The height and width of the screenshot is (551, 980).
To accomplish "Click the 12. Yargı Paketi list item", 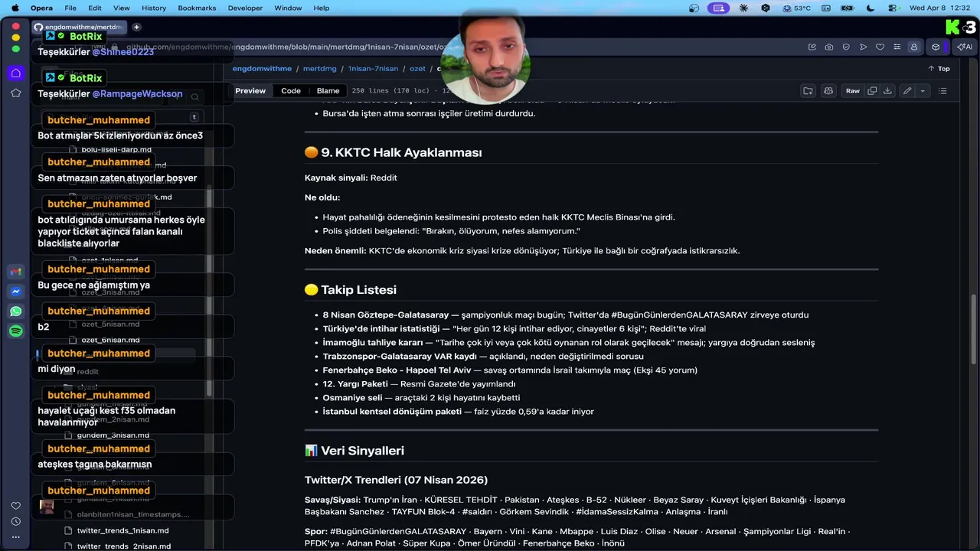I will point(419,383).
